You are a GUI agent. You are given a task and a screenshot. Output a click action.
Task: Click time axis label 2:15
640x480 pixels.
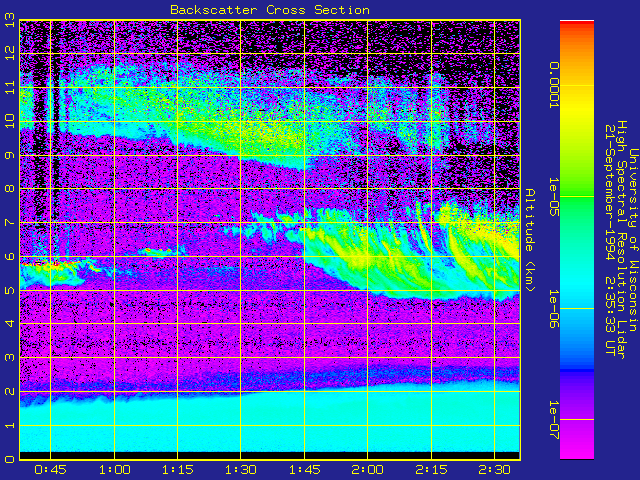click(x=431, y=470)
